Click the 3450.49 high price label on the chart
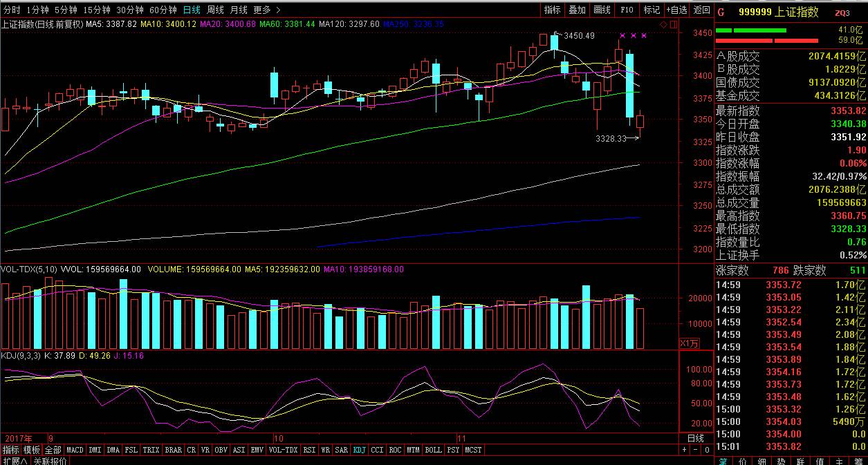This screenshot has width=868, height=465. click(x=579, y=36)
